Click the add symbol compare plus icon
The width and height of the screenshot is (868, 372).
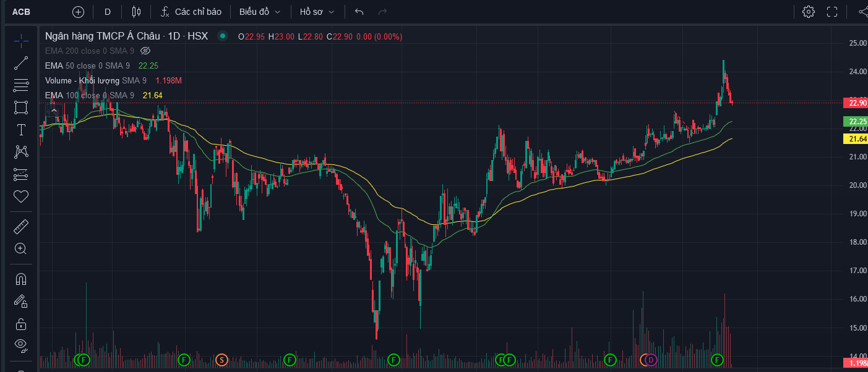[78, 12]
